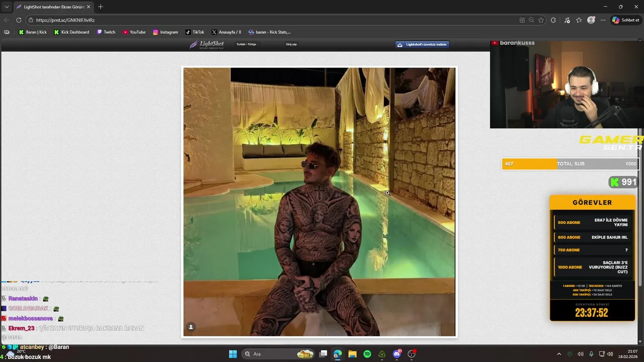Open the tab search dropdown arrow
Screen dimensions: 644x362
pos(7,7)
